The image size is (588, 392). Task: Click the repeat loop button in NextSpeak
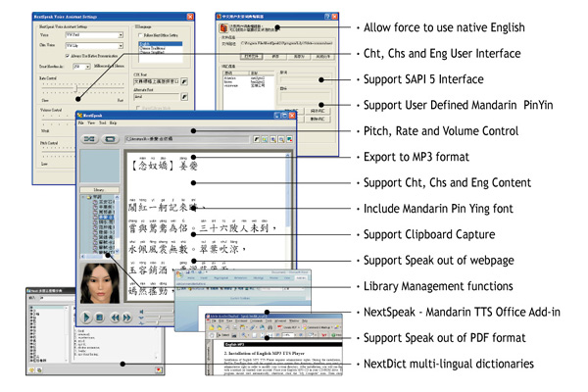110,139
